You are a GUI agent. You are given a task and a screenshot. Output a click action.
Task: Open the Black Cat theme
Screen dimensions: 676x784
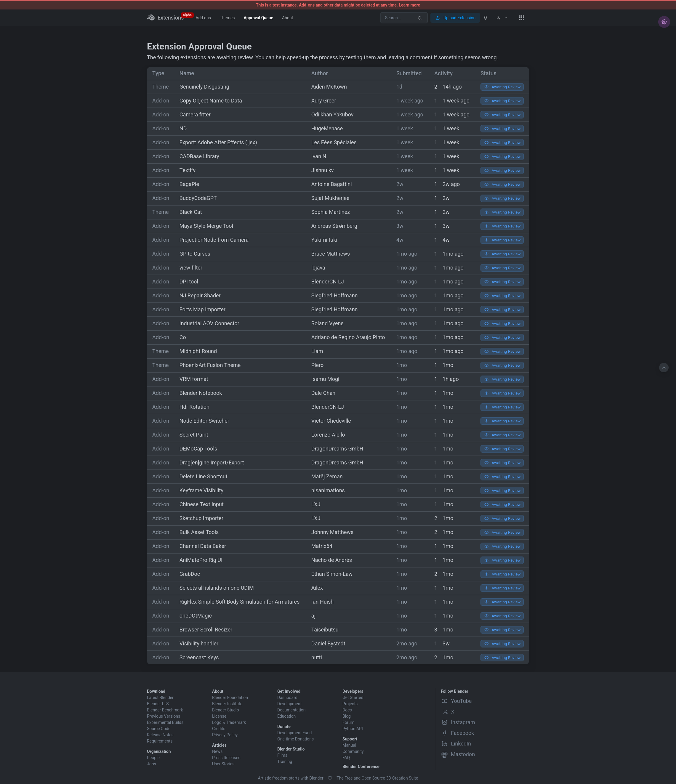190,212
